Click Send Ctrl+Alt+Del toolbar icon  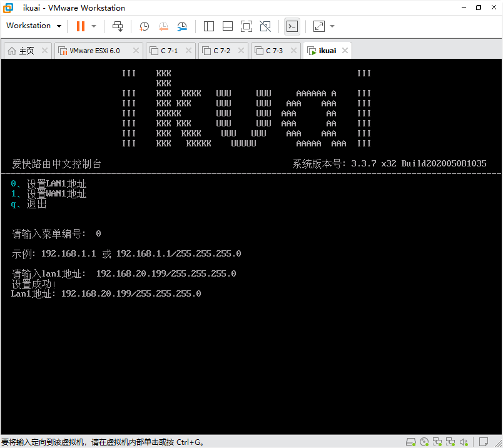point(118,26)
